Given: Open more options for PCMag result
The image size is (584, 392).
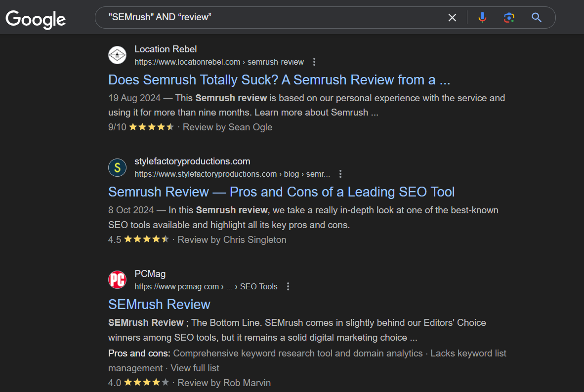Looking at the screenshot, I should point(288,286).
